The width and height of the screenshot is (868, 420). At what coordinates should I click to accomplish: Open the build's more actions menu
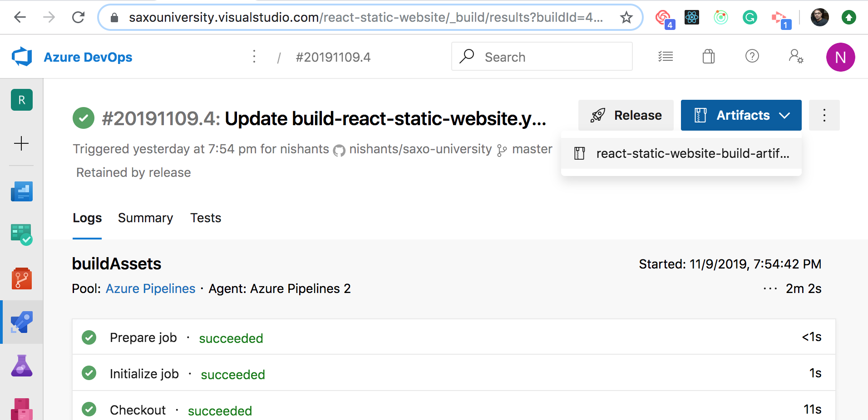click(824, 115)
